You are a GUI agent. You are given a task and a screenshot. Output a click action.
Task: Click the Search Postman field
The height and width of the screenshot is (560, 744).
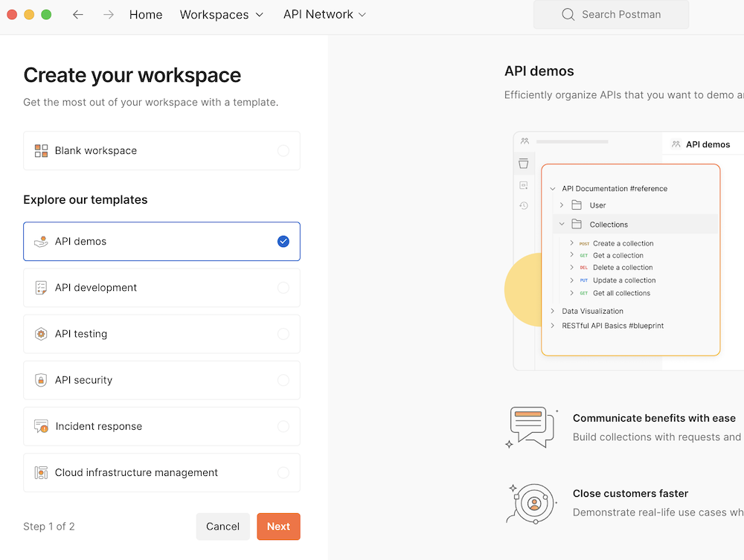pyautogui.click(x=610, y=14)
